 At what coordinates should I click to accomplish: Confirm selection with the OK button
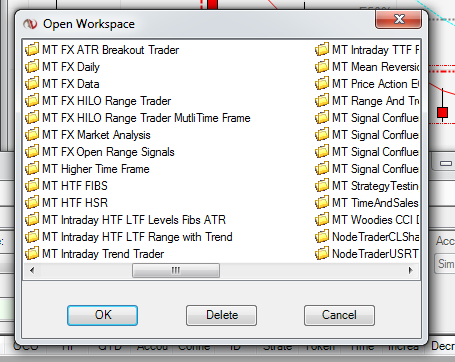pyautogui.click(x=102, y=315)
